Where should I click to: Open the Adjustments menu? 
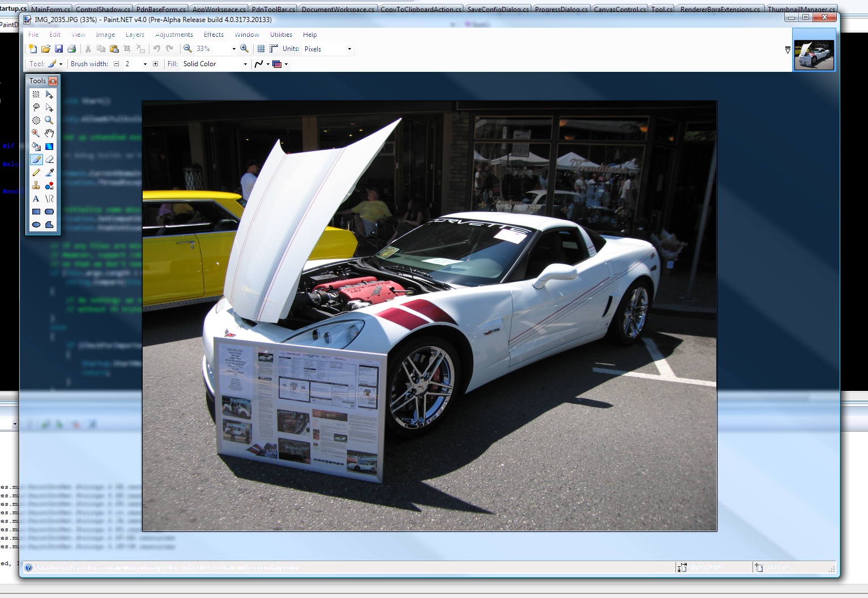174,35
